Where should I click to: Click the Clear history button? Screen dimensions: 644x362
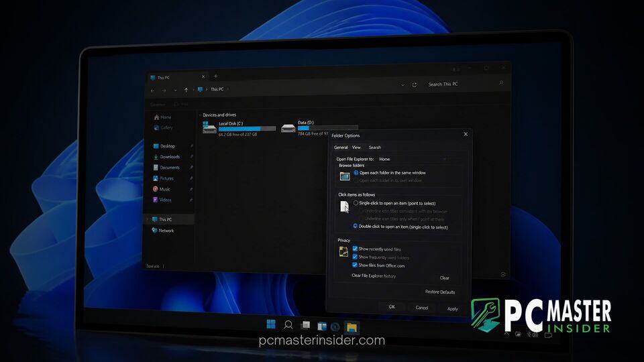(444, 278)
